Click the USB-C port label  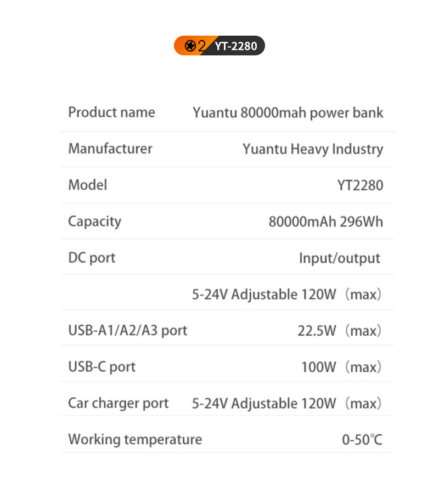pos(102,366)
